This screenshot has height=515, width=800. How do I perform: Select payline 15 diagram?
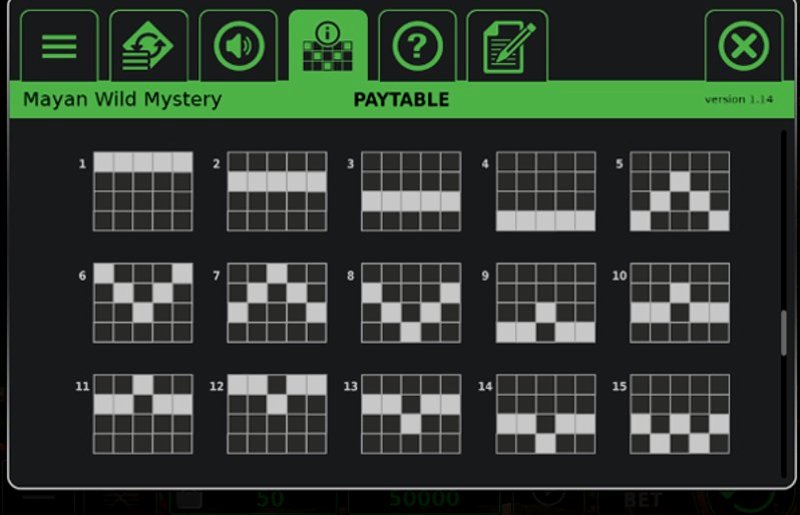coord(679,414)
